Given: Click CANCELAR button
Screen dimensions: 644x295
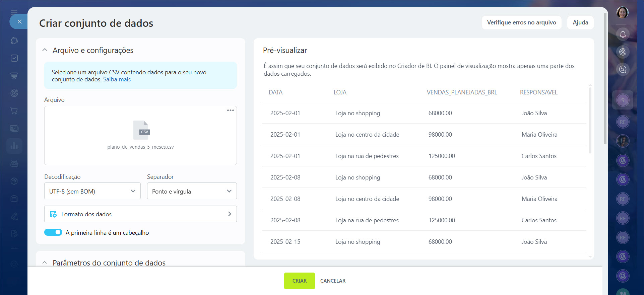Looking at the screenshot, I should pos(333,281).
